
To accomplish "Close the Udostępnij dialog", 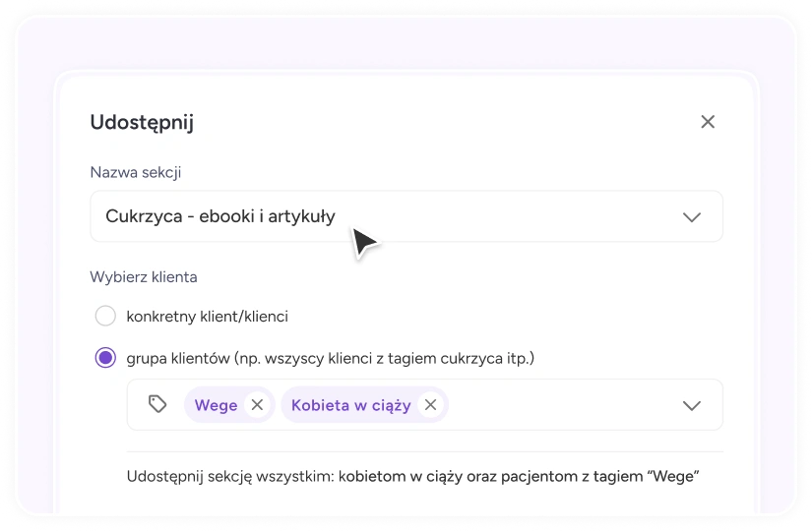I will tap(708, 122).
